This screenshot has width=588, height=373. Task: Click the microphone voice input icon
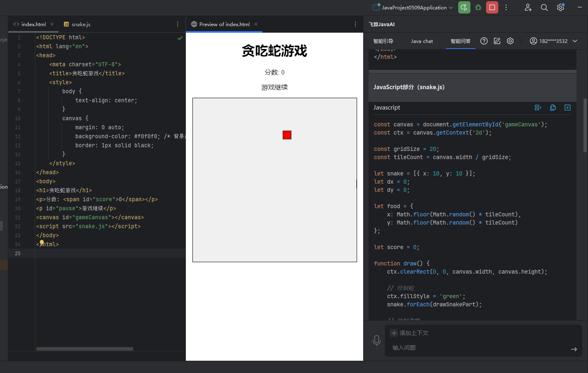click(377, 341)
